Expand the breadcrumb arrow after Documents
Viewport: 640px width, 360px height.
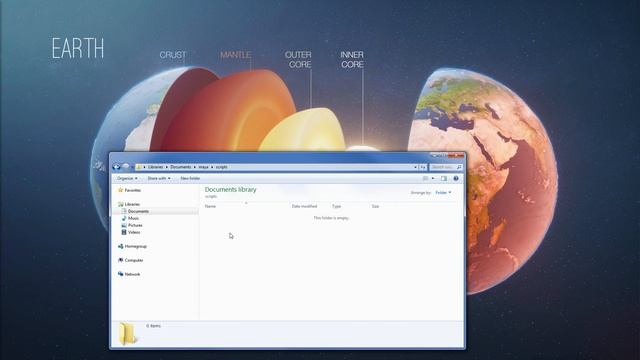[194, 167]
